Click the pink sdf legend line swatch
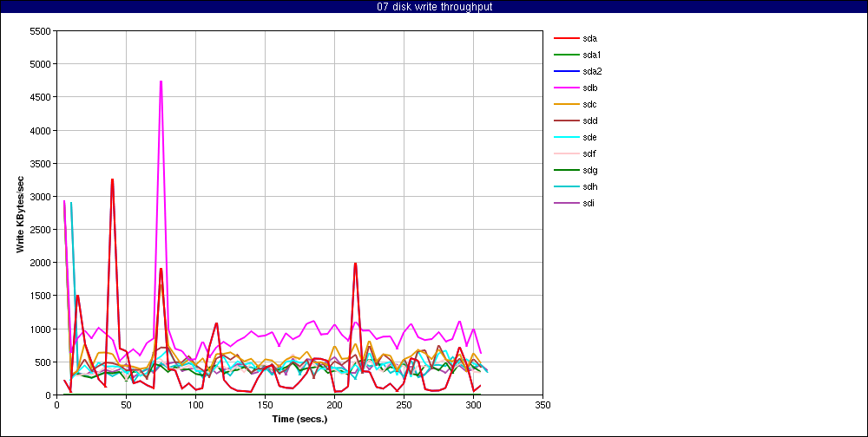Screen dimensions: 868x437 [566, 154]
